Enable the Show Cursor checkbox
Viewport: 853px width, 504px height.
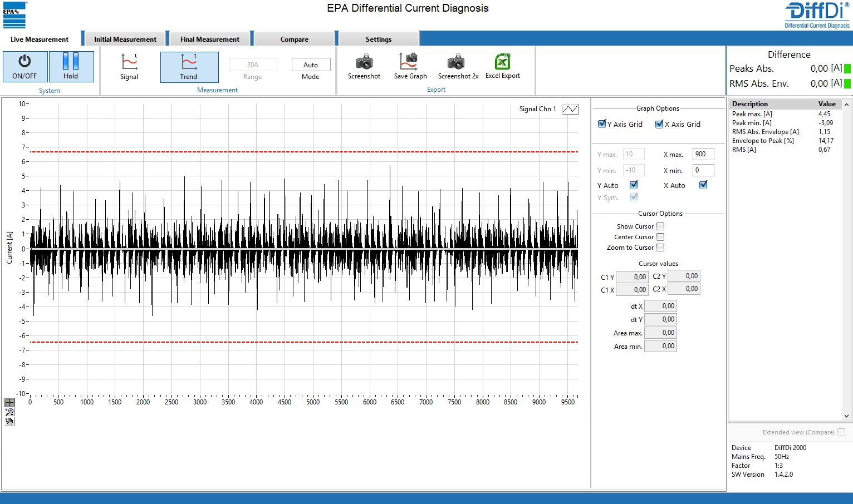pos(660,226)
